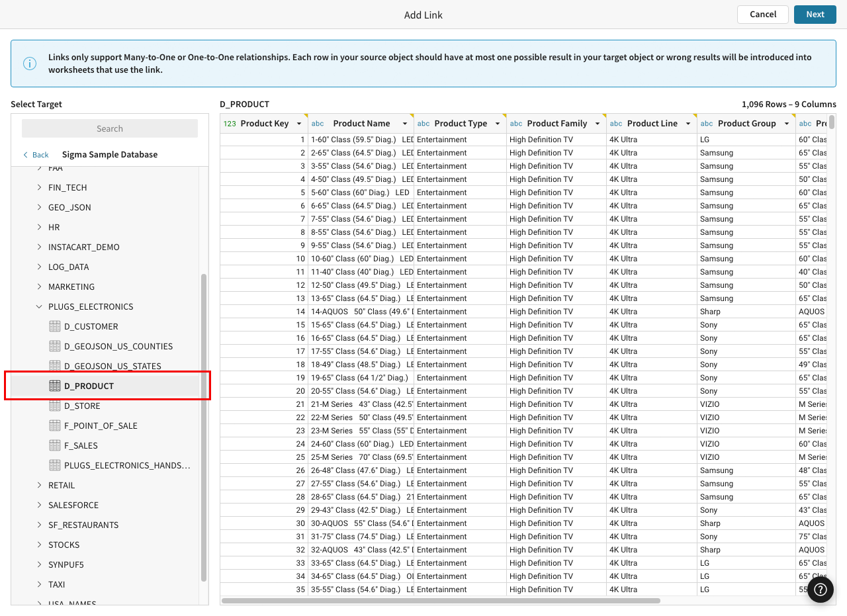Select the F_SALES table

point(105,445)
